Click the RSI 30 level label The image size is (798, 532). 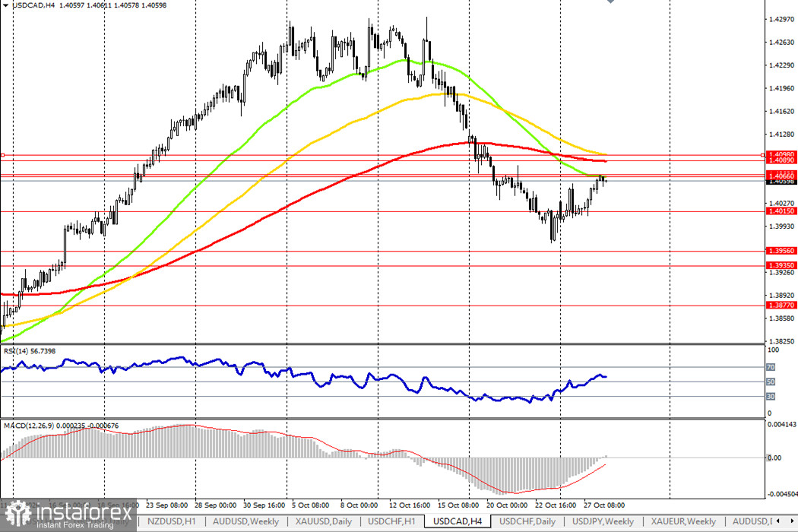[x=771, y=396]
